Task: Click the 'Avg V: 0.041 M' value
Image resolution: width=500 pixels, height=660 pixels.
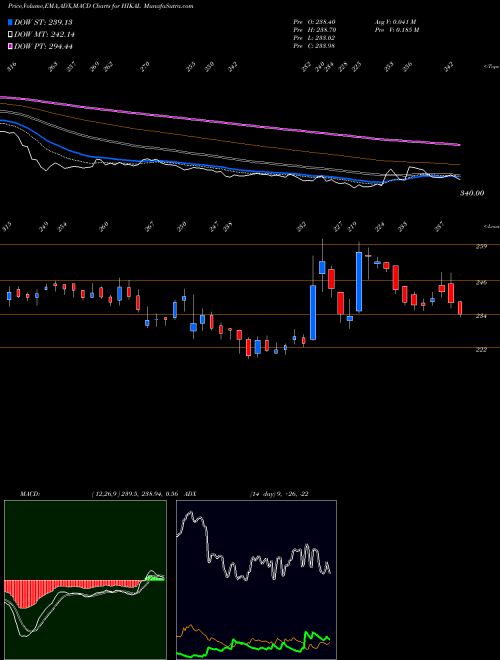Action: 395,22
